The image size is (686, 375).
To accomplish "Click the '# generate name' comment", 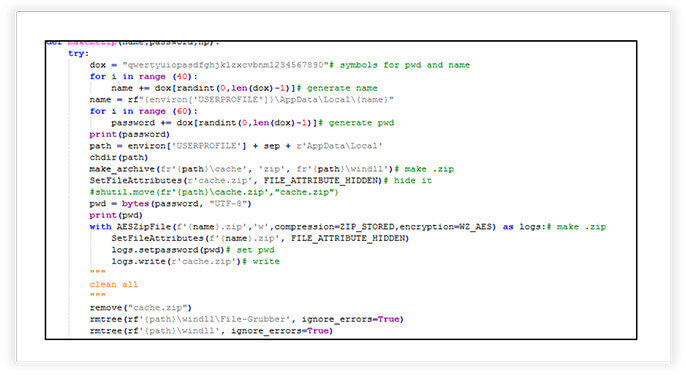I will [337, 88].
